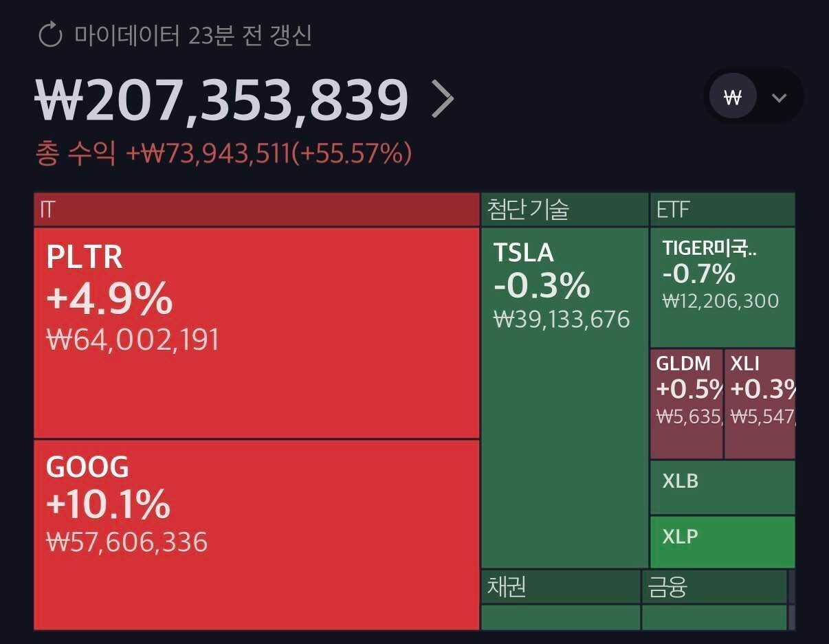Select the bright green XLP tile
The height and width of the screenshot is (644, 829).
722,542
